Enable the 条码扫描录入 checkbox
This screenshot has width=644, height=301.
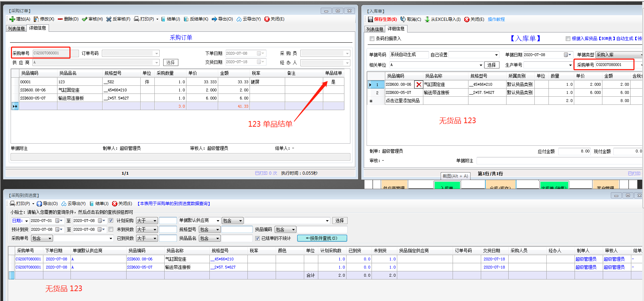[372, 38]
